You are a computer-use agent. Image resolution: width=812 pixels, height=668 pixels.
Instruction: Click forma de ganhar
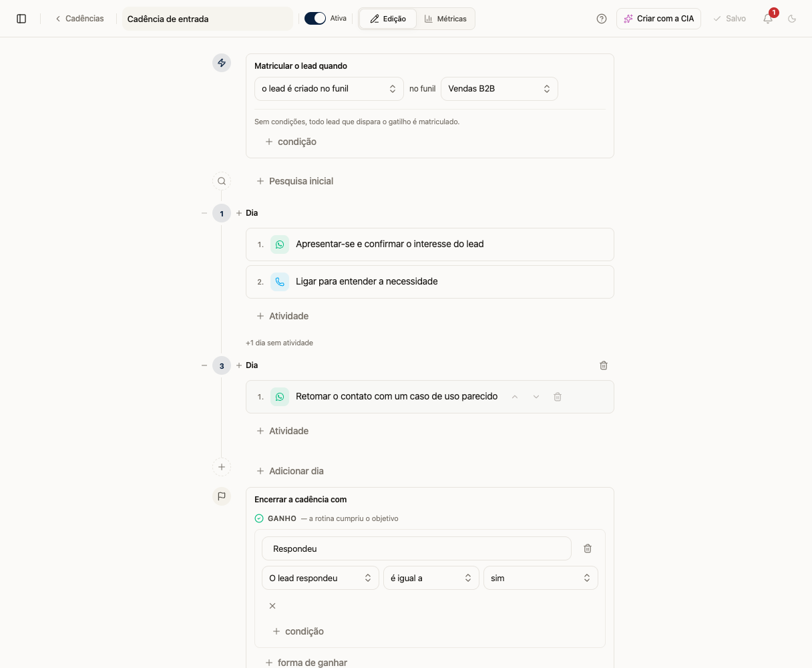coord(306,663)
